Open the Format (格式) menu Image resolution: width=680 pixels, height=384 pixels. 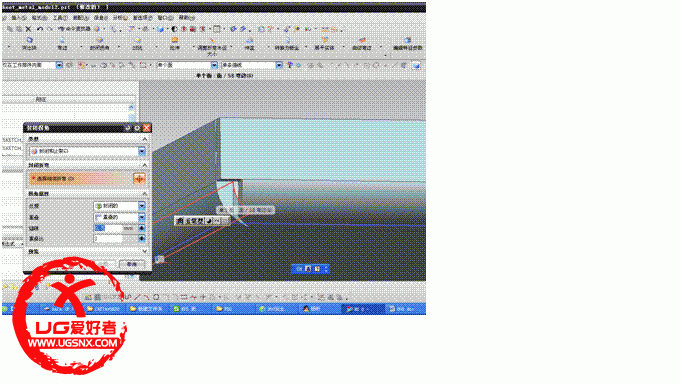click(39, 18)
